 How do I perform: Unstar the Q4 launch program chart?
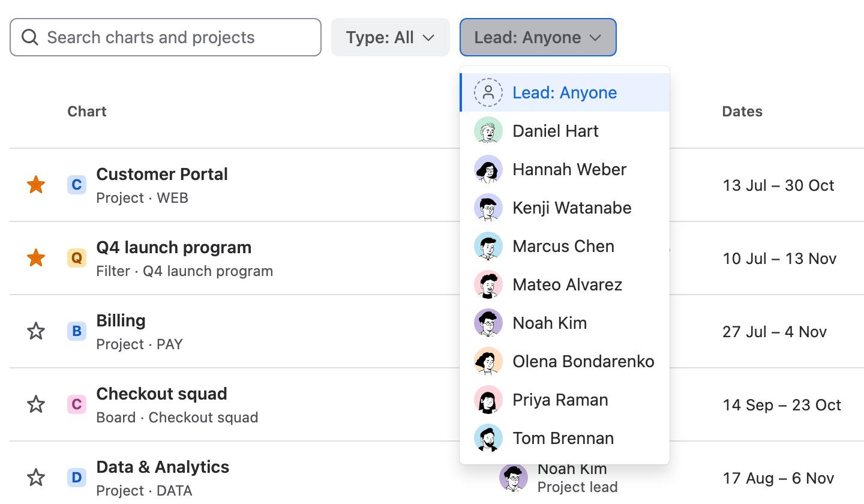[36, 258]
